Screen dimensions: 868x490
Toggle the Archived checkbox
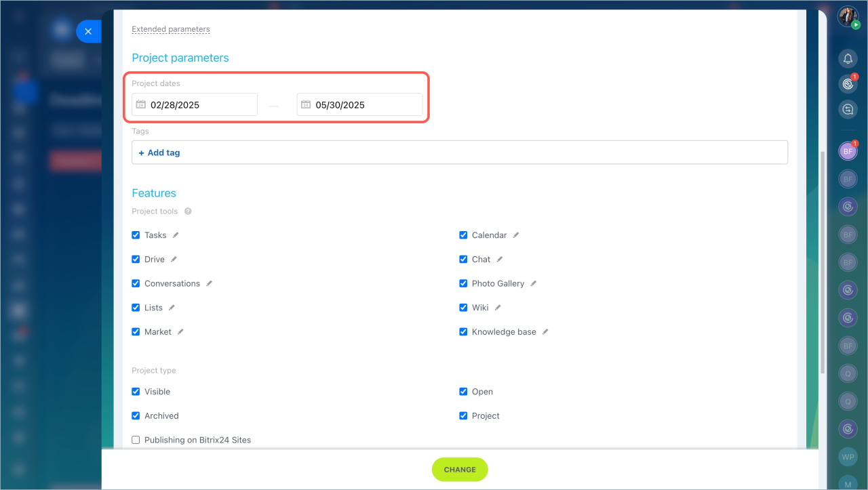(136, 416)
